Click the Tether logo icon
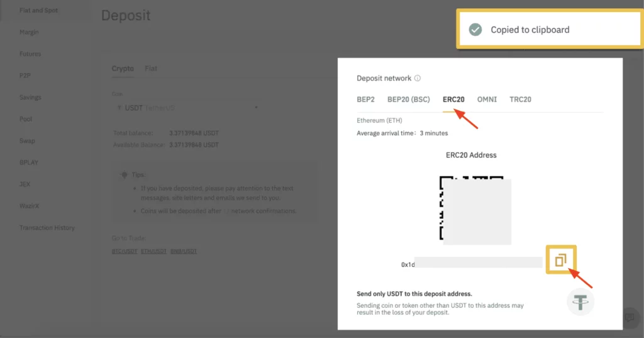The image size is (644, 338). (580, 302)
